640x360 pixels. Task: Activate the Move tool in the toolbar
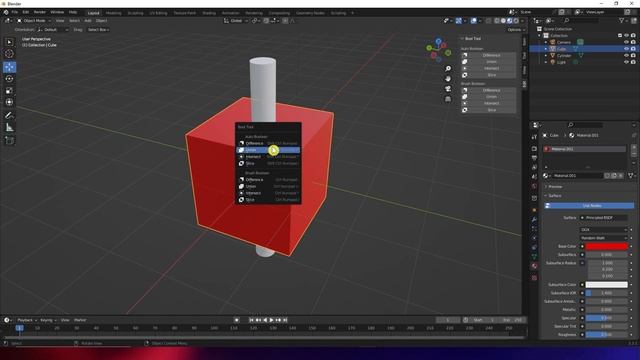pos(9,67)
